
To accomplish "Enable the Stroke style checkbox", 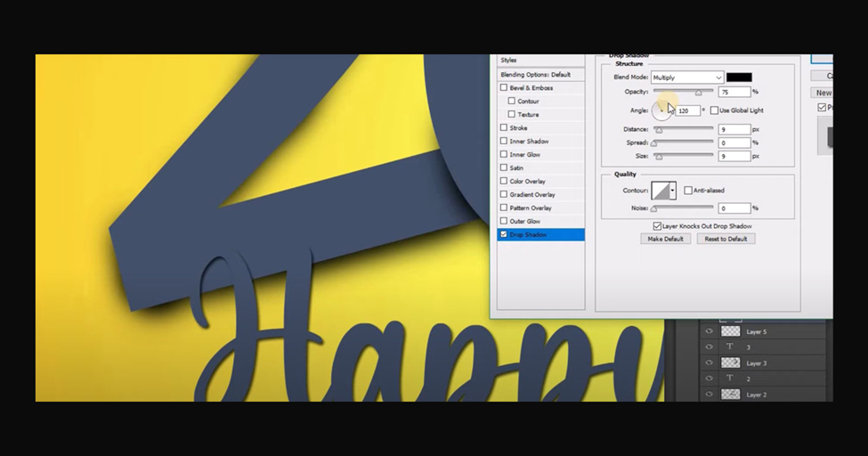I will (x=504, y=127).
